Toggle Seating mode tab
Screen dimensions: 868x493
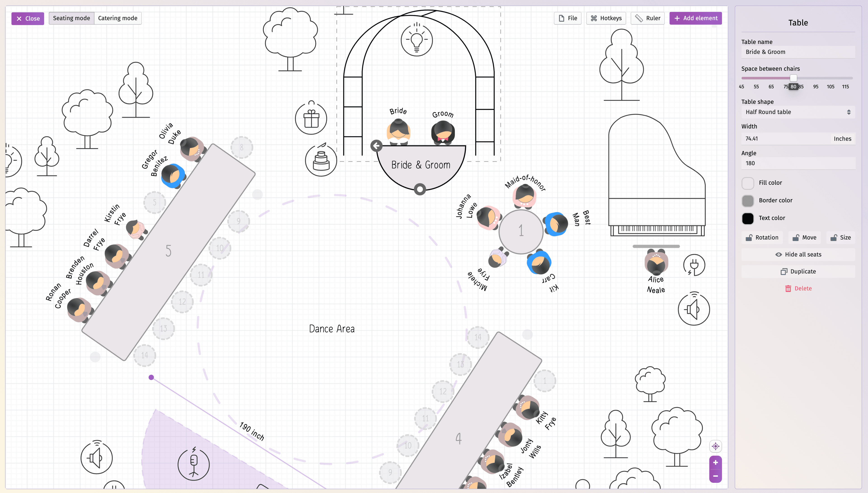(x=71, y=18)
